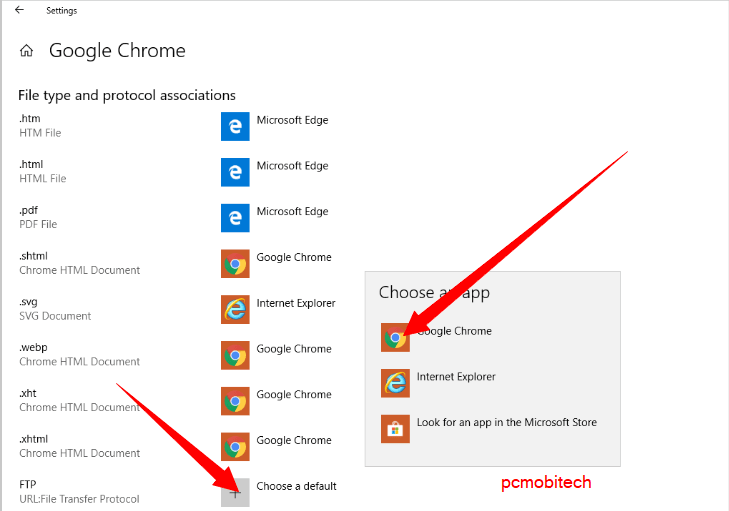
Task: Go back with the Settings back arrow
Action: click(x=19, y=10)
